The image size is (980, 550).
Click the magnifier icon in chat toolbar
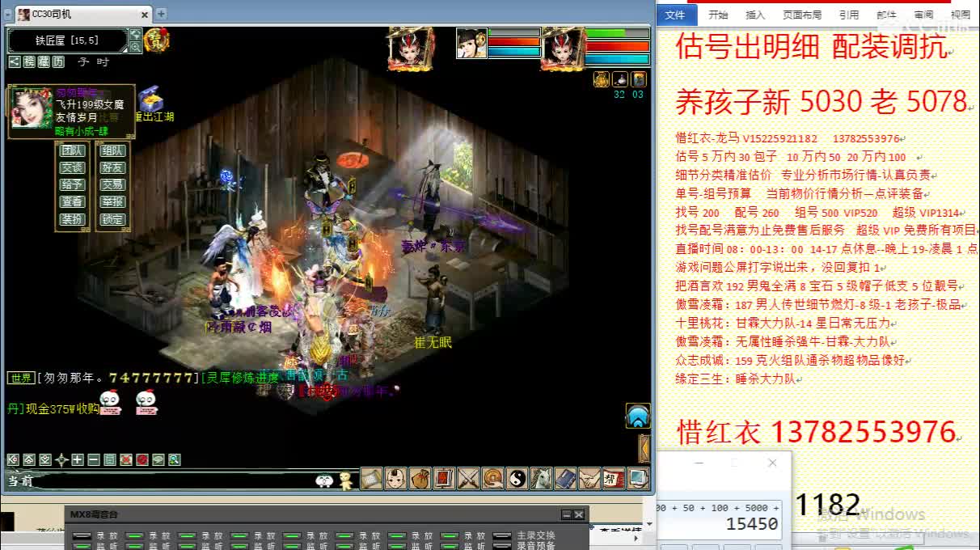pos(173,459)
